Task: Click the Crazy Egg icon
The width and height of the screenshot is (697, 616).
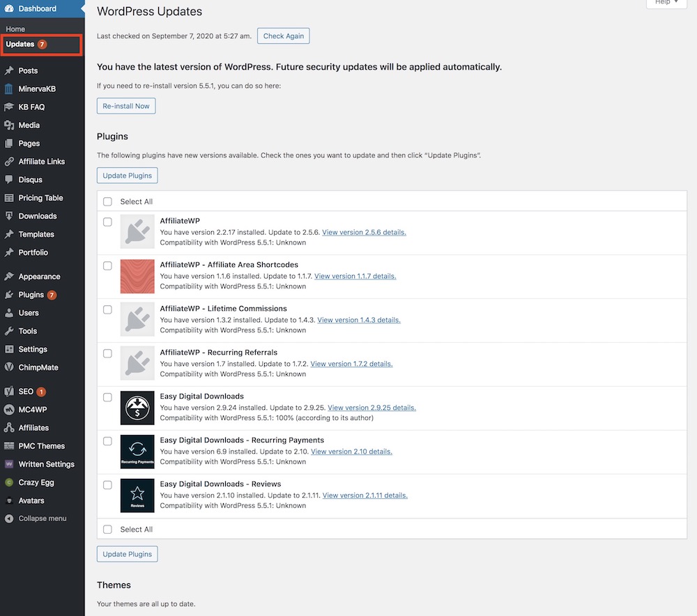Action: pyautogui.click(x=9, y=482)
